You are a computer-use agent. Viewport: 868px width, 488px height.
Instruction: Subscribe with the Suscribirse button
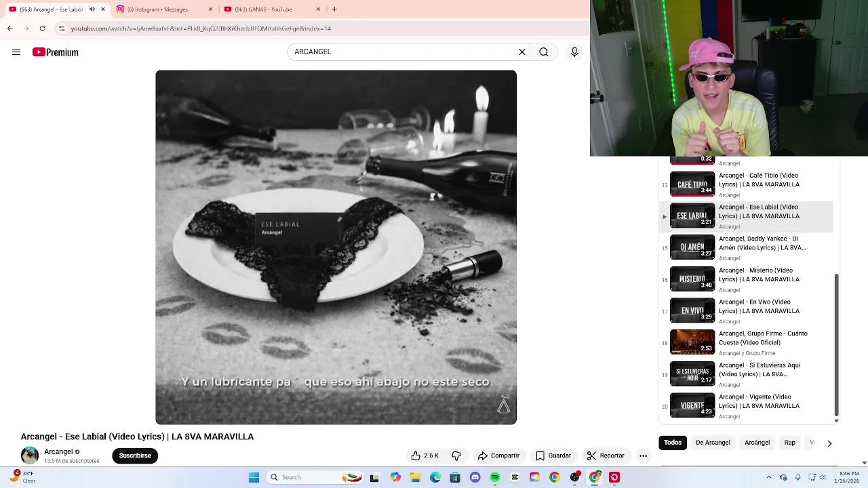pos(135,455)
